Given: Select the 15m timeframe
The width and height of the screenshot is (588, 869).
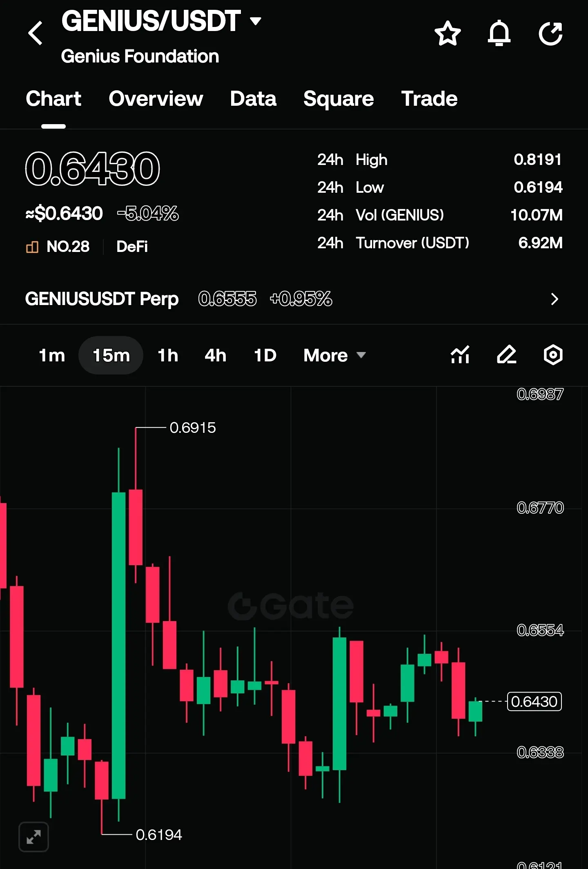Looking at the screenshot, I should pos(111,355).
